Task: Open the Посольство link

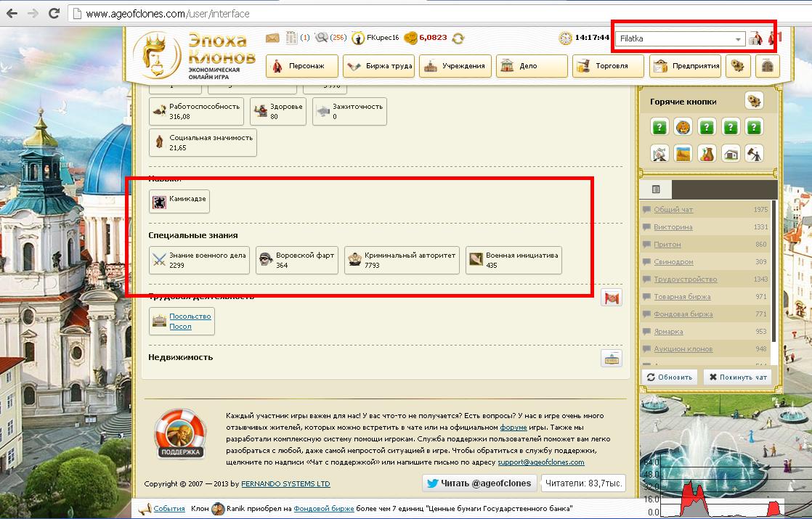Action: (190, 316)
